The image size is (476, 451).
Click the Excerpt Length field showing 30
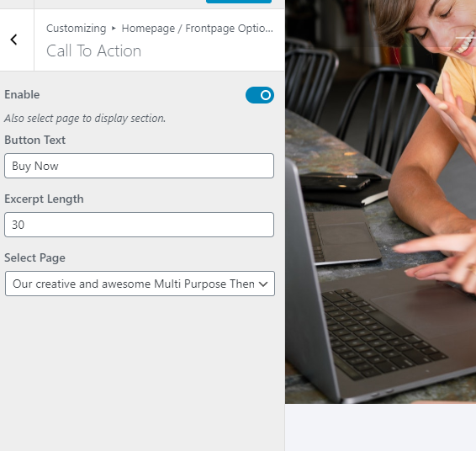pyautogui.click(x=139, y=225)
